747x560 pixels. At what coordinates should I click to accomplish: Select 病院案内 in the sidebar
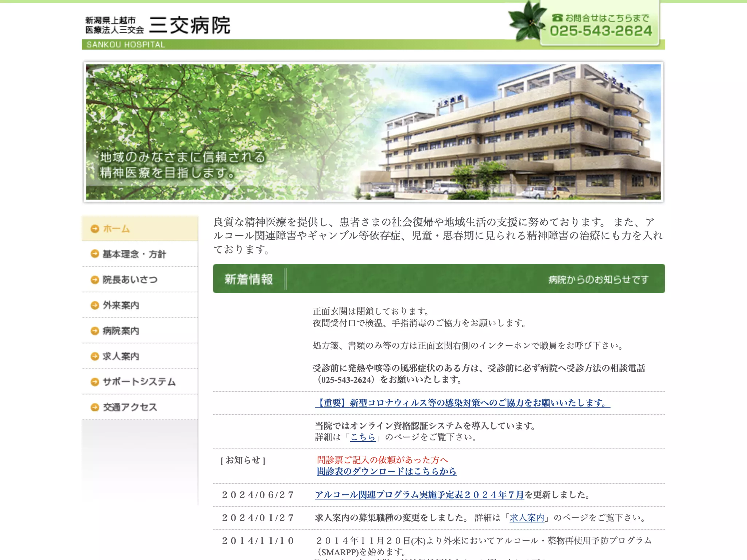[x=140, y=331]
